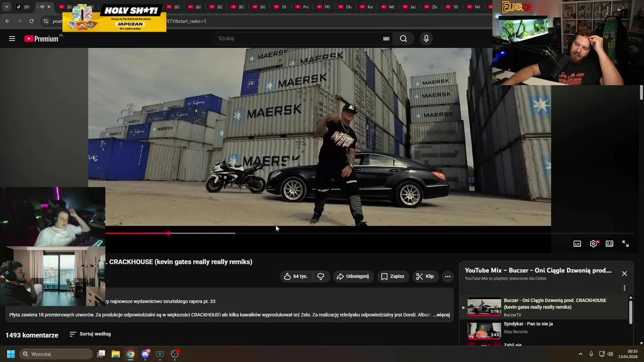644x362 pixels.
Task: Click the search magnifier button
Action: (404, 39)
